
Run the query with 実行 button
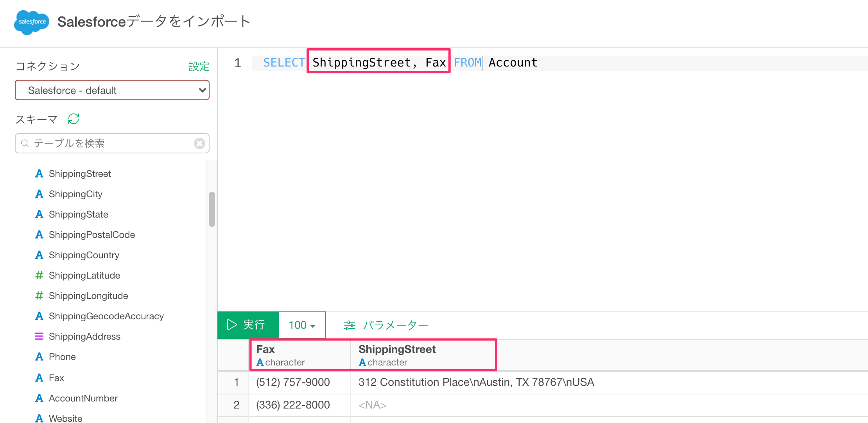click(248, 325)
